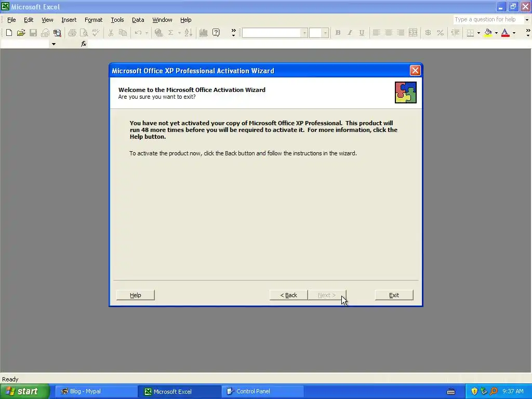Open the Font size dropdown
This screenshot has height=399, width=532.
tap(325, 33)
